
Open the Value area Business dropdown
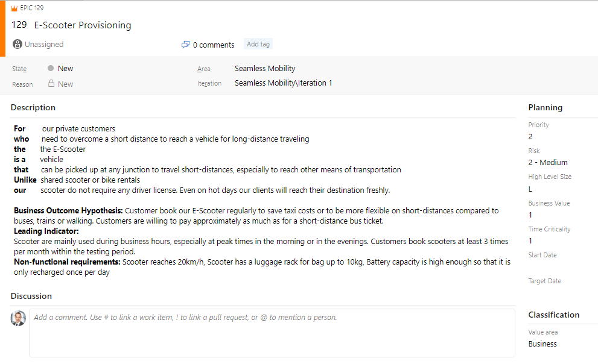561,344
